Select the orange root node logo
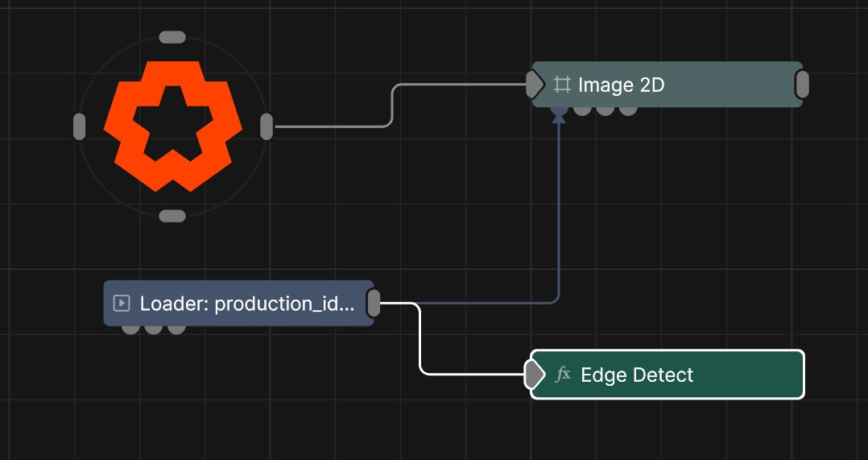This screenshot has width=868, height=460. (172, 126)
